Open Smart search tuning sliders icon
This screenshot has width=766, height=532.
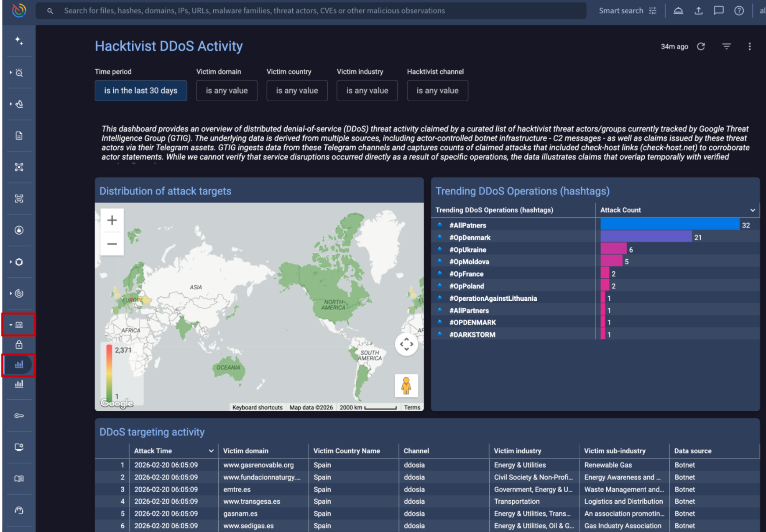point(653,11)
